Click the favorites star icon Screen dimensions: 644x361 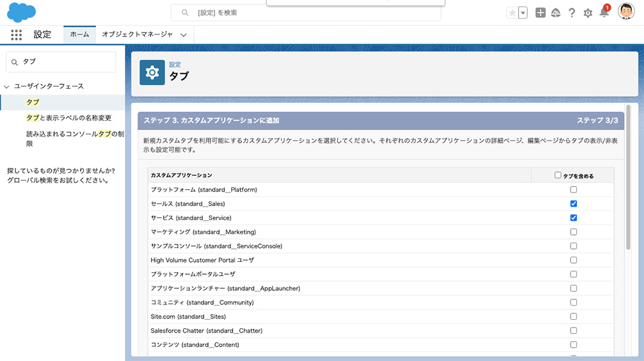[512, 13]
